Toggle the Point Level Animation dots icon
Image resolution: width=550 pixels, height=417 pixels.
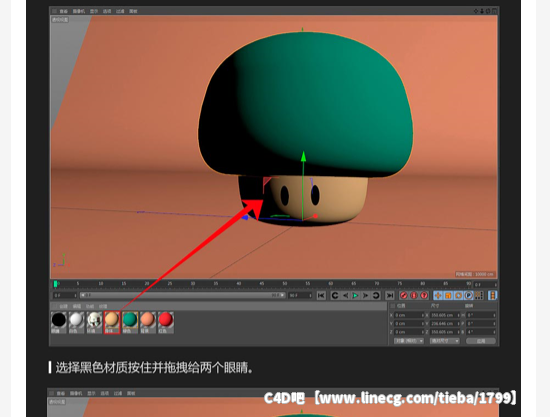(479, 296)
